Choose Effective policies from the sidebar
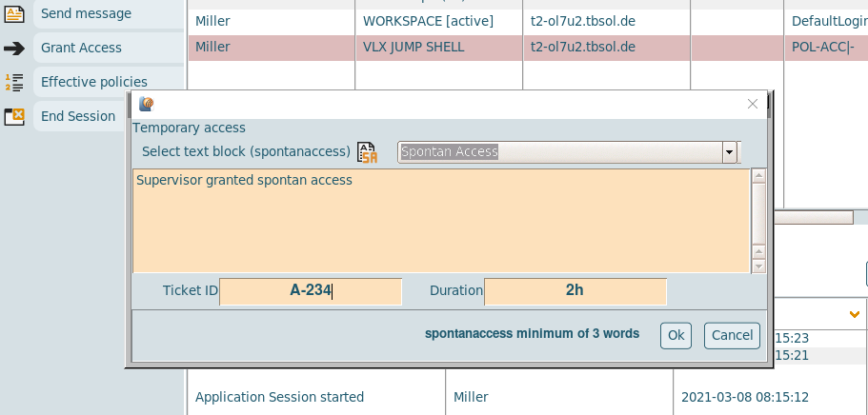868x415 pixels. (93, 82)
